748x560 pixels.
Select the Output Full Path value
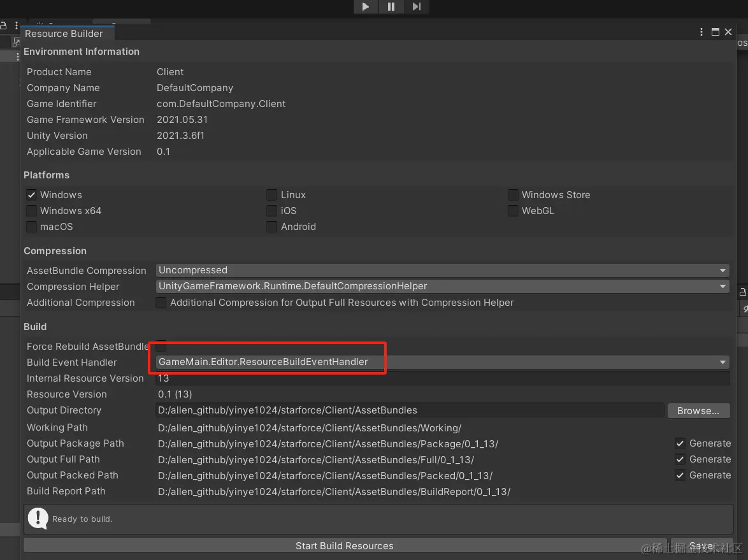click(x=316, y=460)
